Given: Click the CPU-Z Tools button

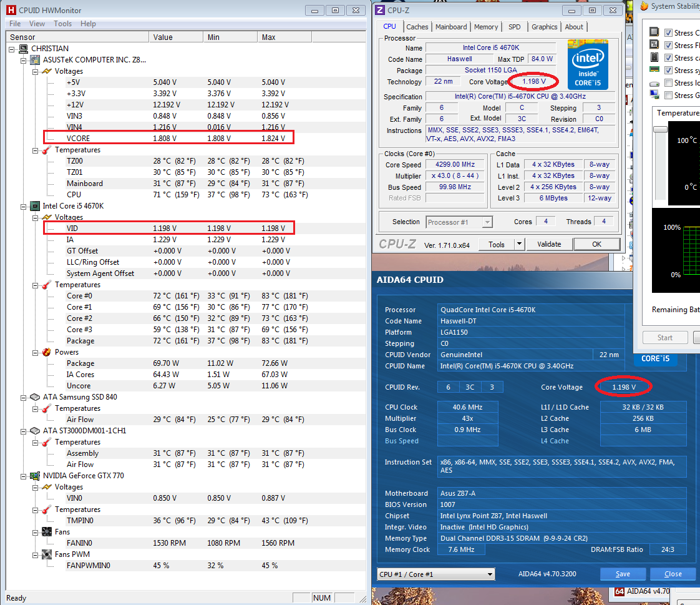Looking at the screenshot, I should coord(497,244).
